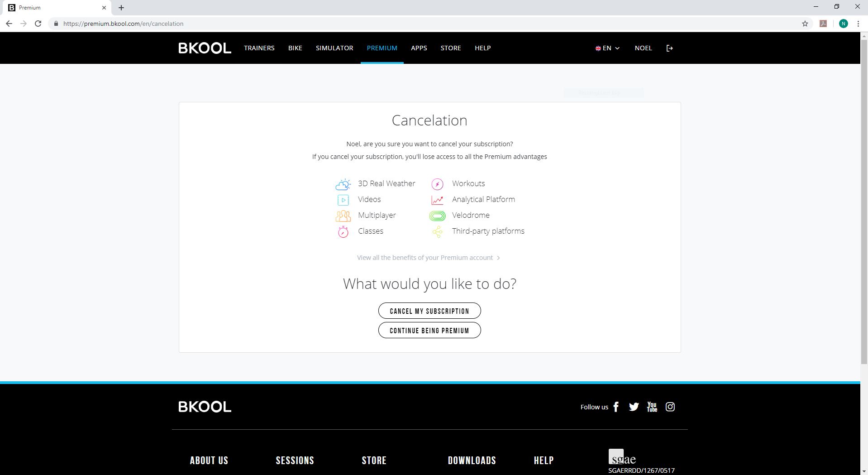Image resolution: width=868 pixels, height=475 pixels.
Task: Open the Facebook follow icon
Action: pyautogui.click(x=616, y=407)
